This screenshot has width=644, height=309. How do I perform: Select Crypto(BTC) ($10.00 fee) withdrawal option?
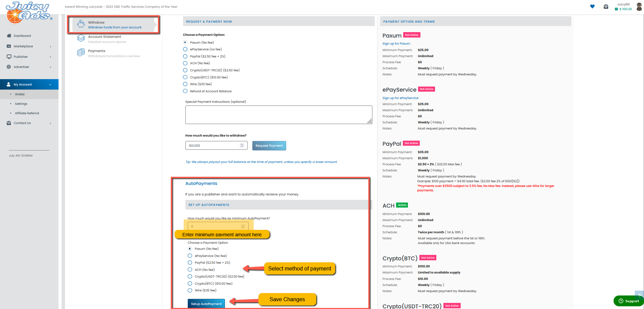tap(185, 77)
